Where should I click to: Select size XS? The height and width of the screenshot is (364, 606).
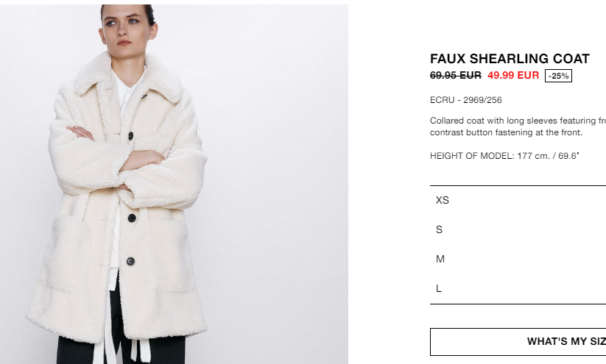point(518,200)
